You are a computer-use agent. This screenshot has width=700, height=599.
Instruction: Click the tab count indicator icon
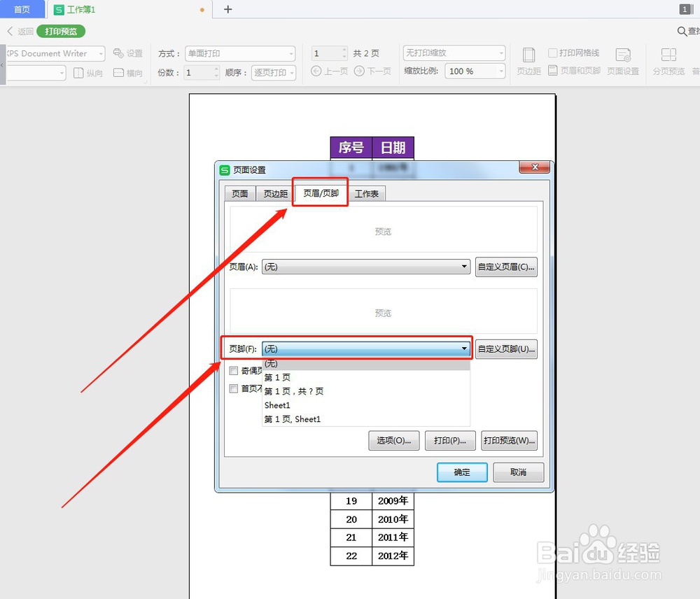(685, 9)
